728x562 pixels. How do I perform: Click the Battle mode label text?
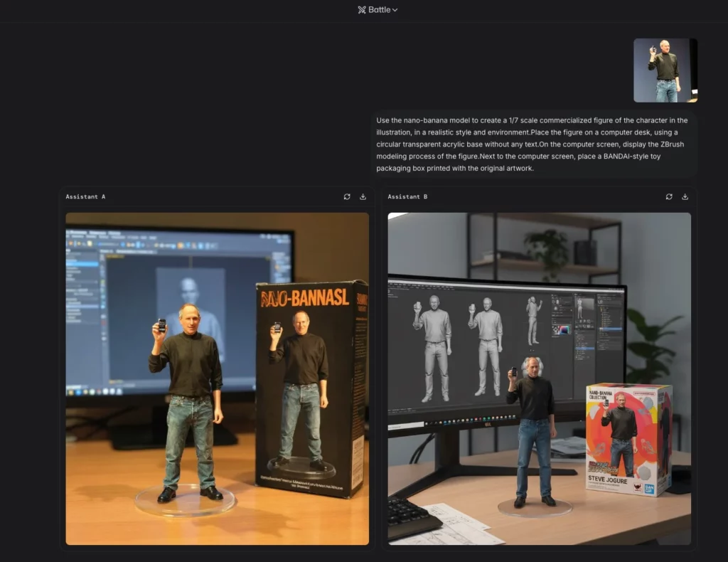[x=379, y=10]
